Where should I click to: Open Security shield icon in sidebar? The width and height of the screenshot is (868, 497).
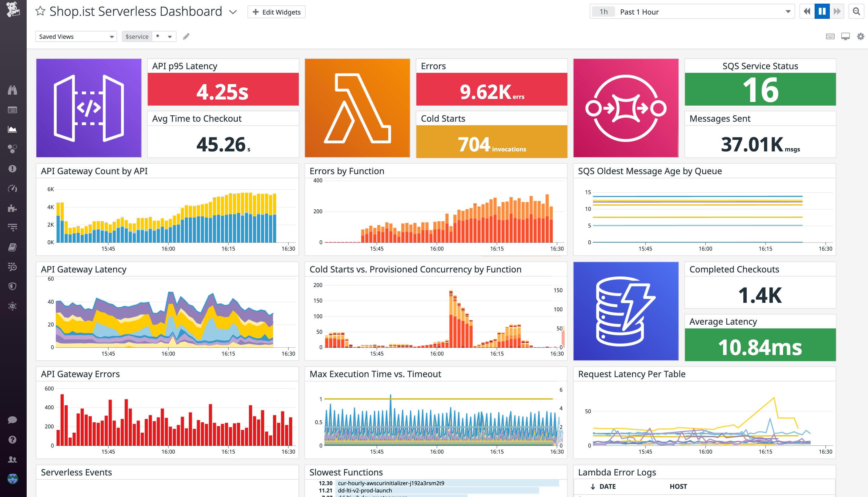(x=13, y=286)
